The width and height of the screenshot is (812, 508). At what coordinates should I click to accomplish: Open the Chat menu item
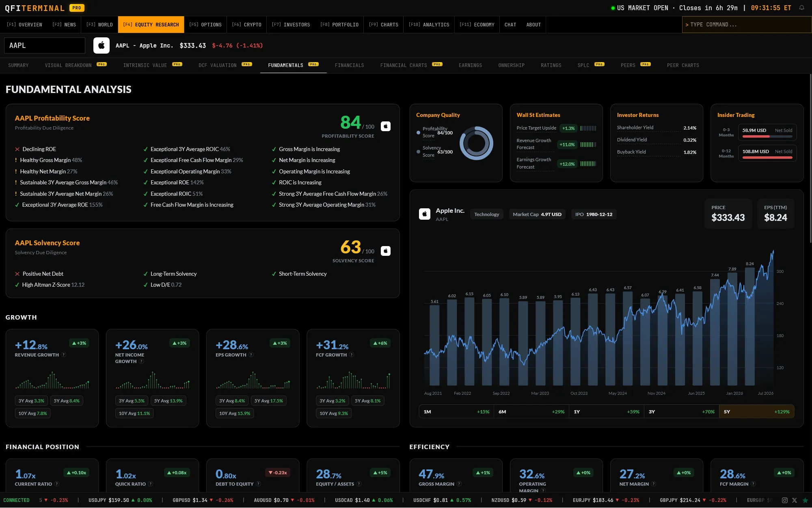510,25
